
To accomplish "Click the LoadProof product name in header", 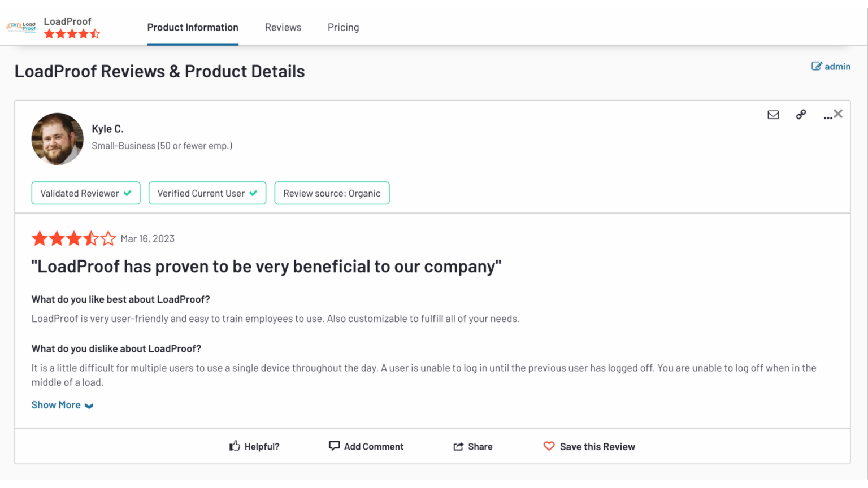I will pyautogui.click(x=67, y=21).
